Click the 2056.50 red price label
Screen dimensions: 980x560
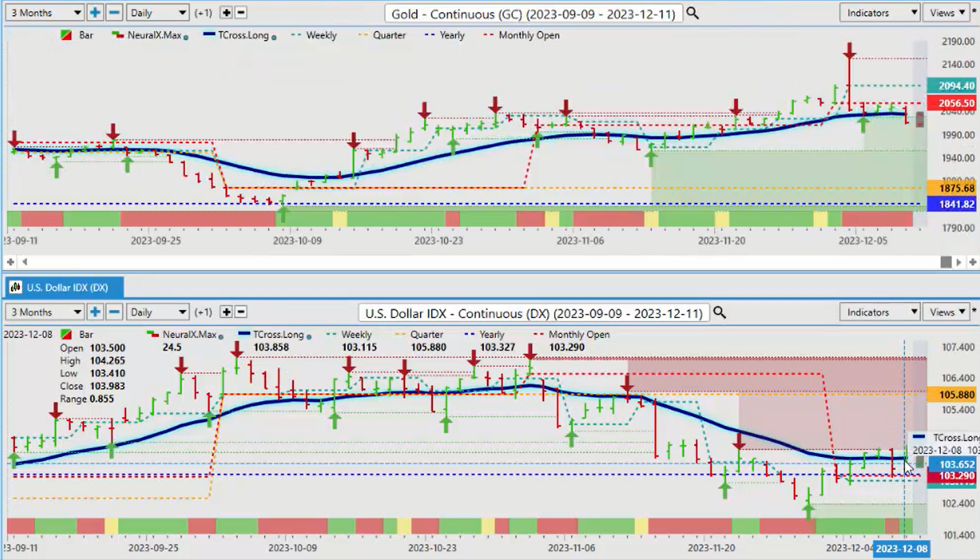coord(951,103)
